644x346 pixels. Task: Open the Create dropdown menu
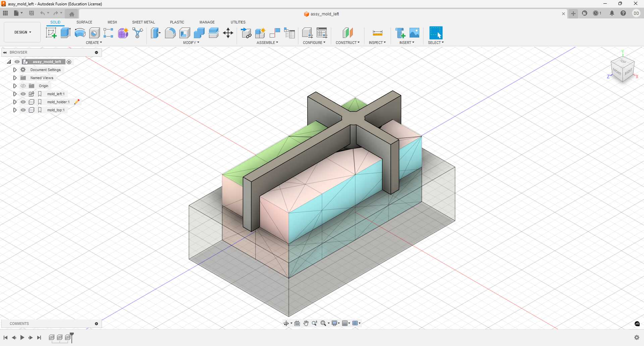click(94, 43)
